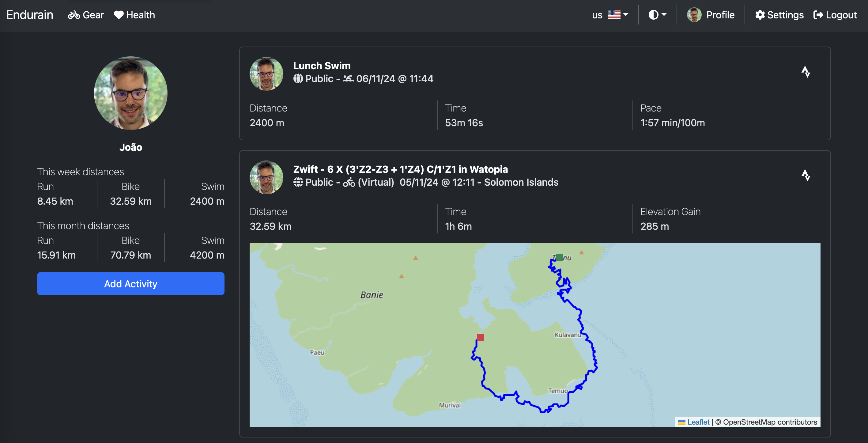Open the Profile menu in navbar
The image size is (868, 443).
coord(720,14)
